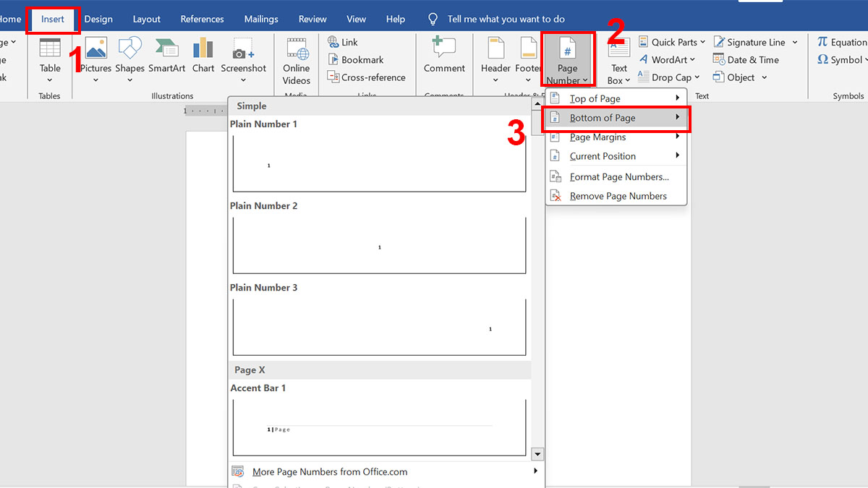This screenshot has width=868, height=488.
Task: Open the Object dropdown arrow
Action: (763, 77)
